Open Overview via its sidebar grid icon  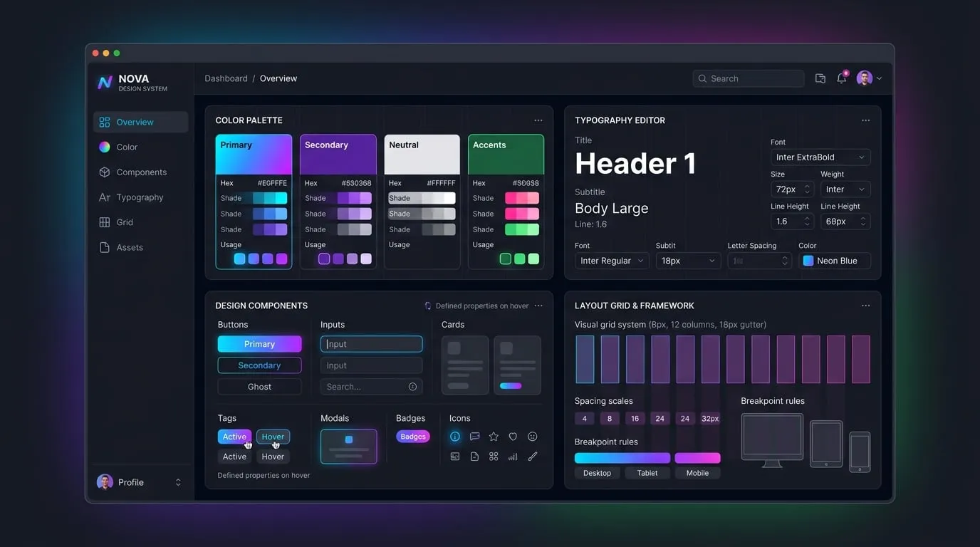[x=105, y=123]
